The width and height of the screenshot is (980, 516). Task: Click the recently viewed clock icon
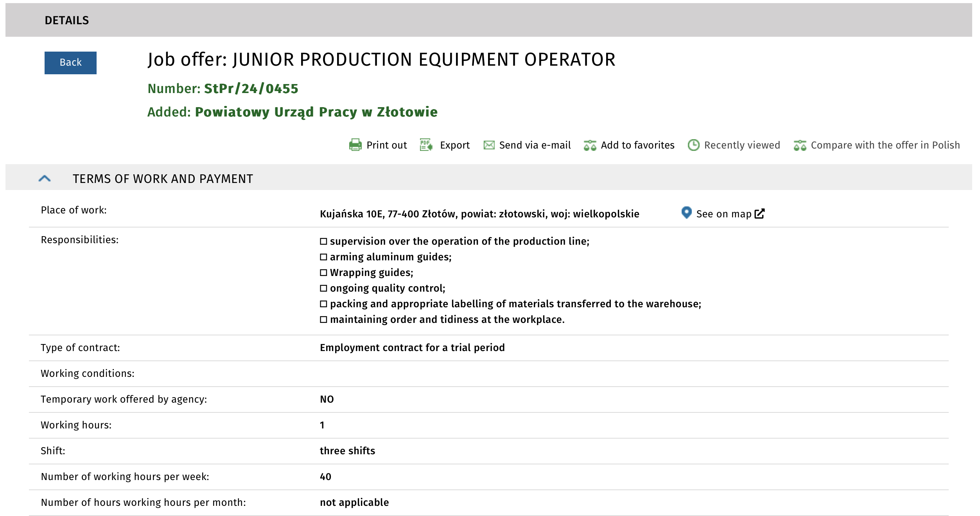pyautogui.click(x=693, y=145)
